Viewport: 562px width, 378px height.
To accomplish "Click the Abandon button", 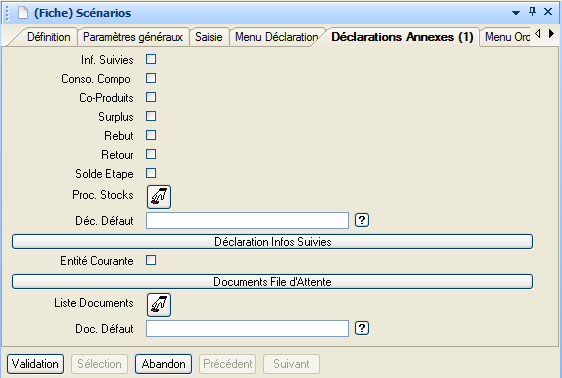I will tap(163, 364).
